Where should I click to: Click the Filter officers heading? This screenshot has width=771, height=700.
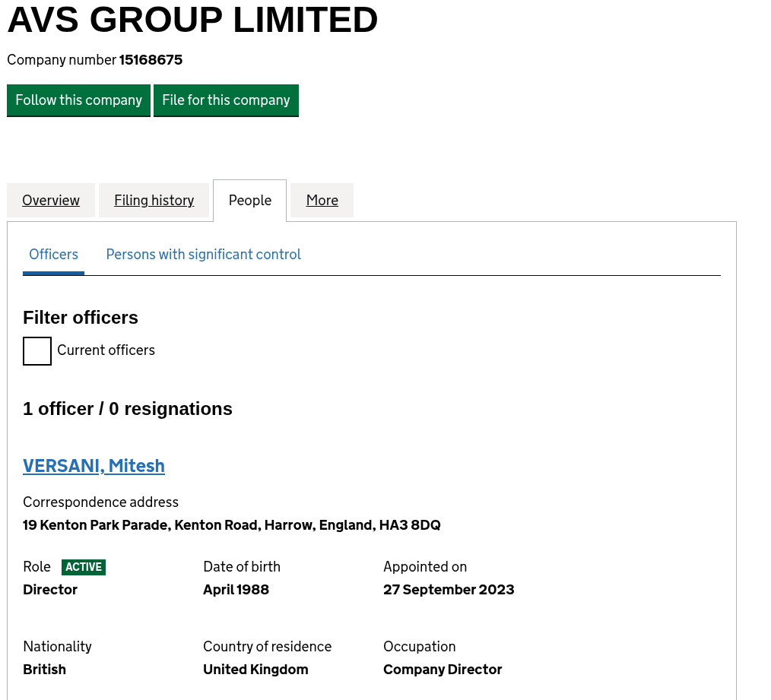[81, 318]
